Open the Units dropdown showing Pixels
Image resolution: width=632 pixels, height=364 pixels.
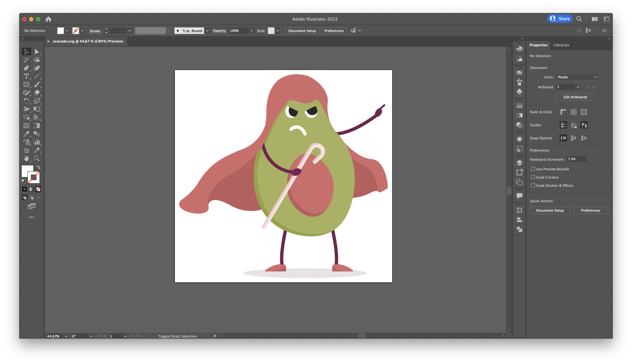coord(577,77)
